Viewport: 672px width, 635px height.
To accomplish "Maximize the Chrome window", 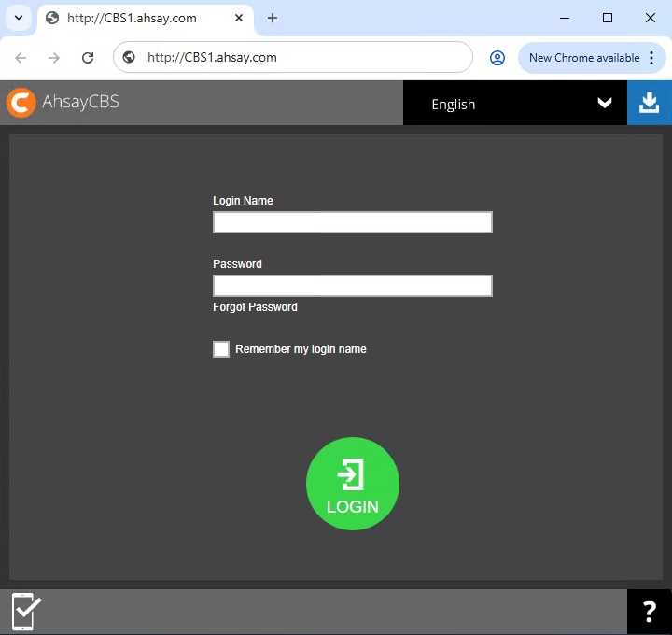I will click(608, 18).
